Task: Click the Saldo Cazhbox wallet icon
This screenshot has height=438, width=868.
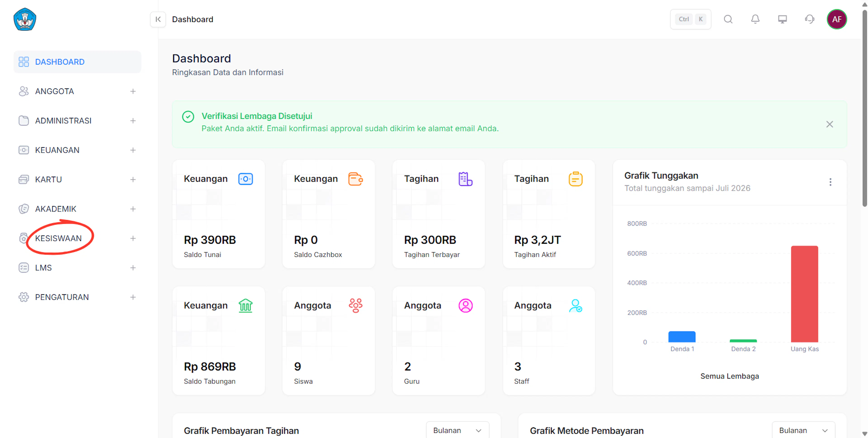Action: click(x=356, y=179)
